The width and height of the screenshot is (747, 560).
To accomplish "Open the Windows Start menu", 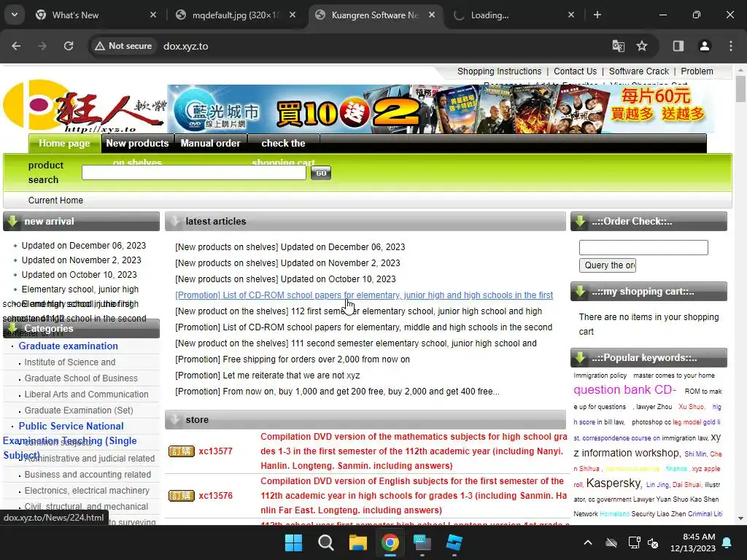I will (293, 542).
